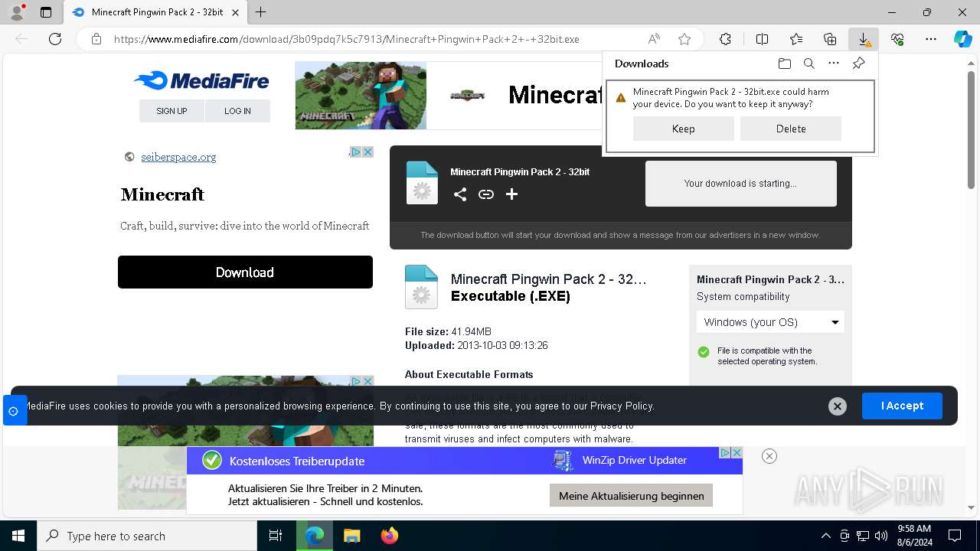This screenshot has height=551, width=980.
Task: Open more options in Downloads panel
Action: [x=834, y=64]
